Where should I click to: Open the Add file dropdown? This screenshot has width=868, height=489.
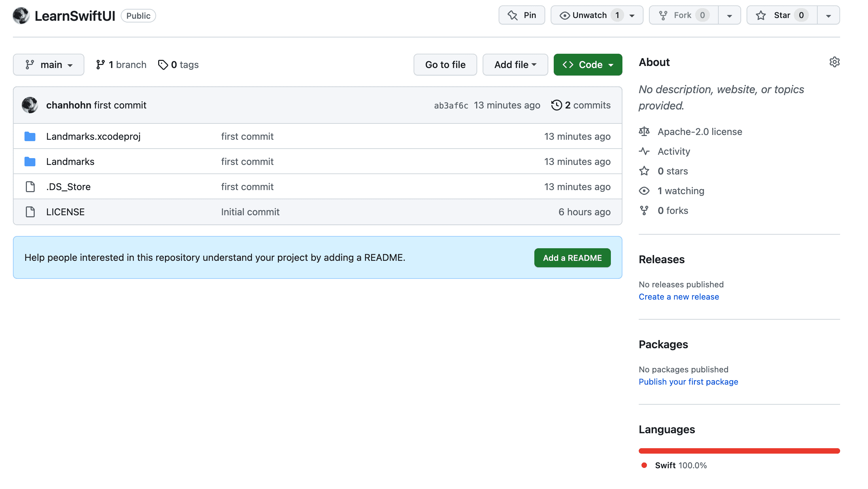point(515,65)
